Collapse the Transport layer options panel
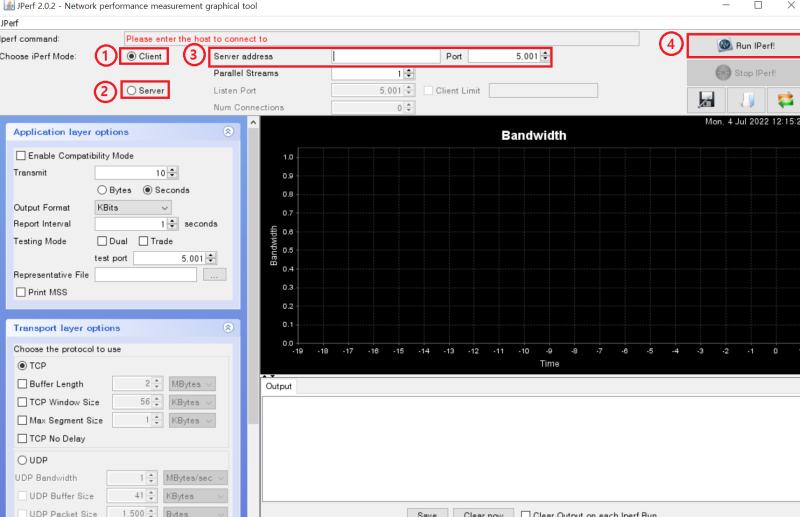Screen dimensions: 800x517 (x=228, y=328)
